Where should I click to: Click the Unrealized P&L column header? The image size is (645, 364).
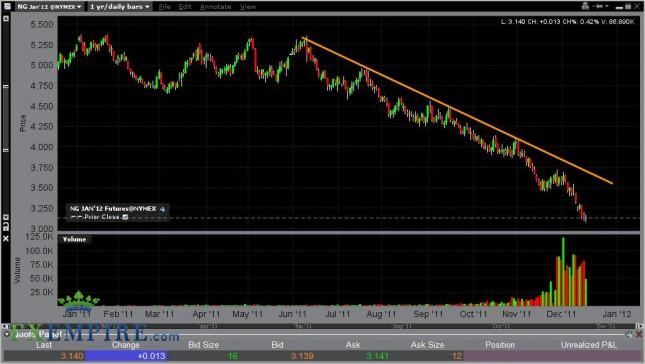[x=589, y=345]
